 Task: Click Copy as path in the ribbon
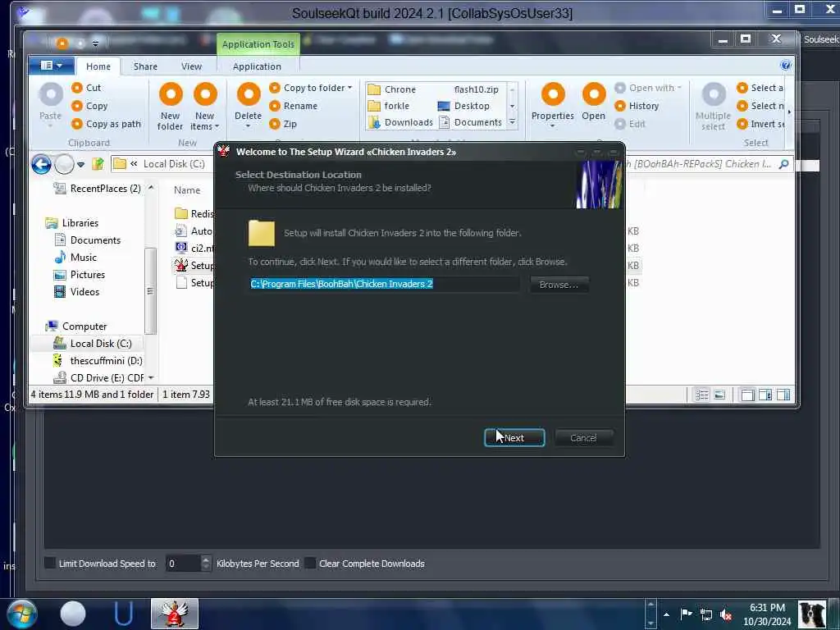(x=106, y=124)
